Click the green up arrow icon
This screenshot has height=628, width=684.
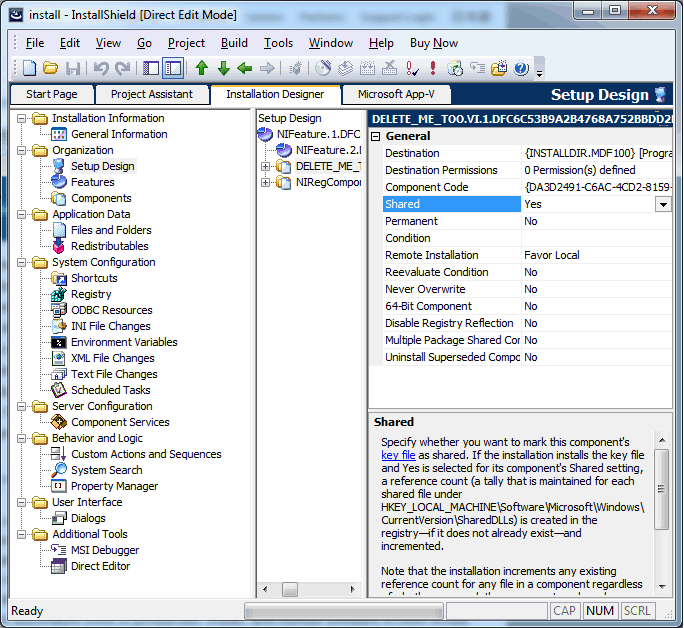point(202,68)
